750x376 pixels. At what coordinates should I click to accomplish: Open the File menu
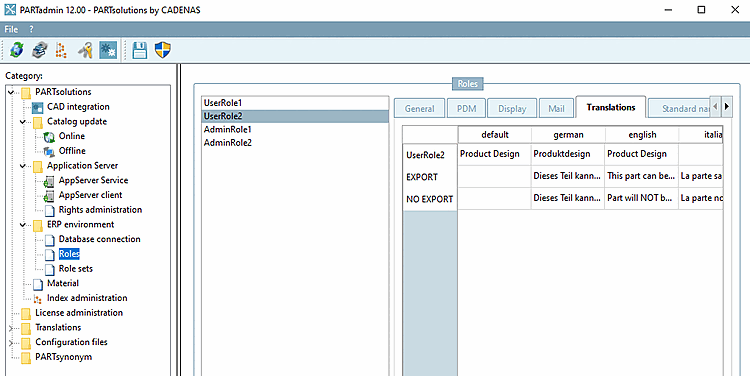(11, 29)
